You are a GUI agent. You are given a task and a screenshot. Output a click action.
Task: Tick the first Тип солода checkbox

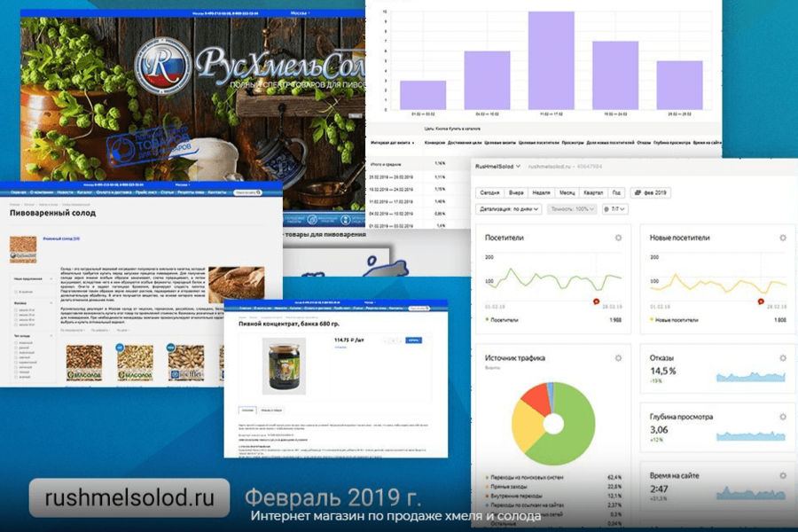tap(16, 343)
